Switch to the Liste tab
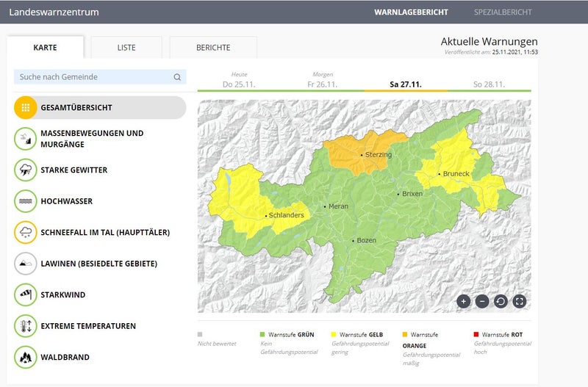Image resolution: width=588 pixels, height=387 pixels. [x=126, y=48]
